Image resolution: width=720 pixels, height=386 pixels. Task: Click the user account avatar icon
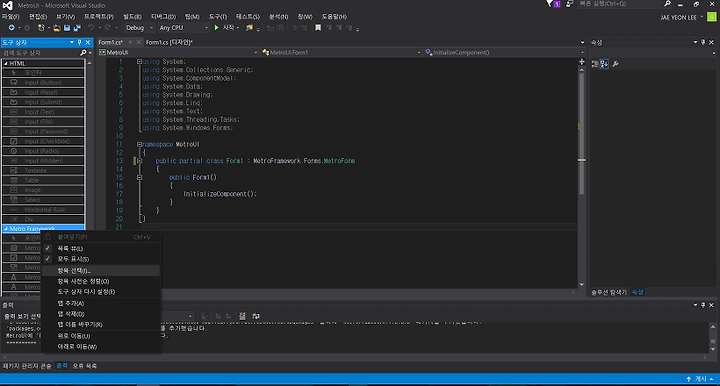[712, 17]
